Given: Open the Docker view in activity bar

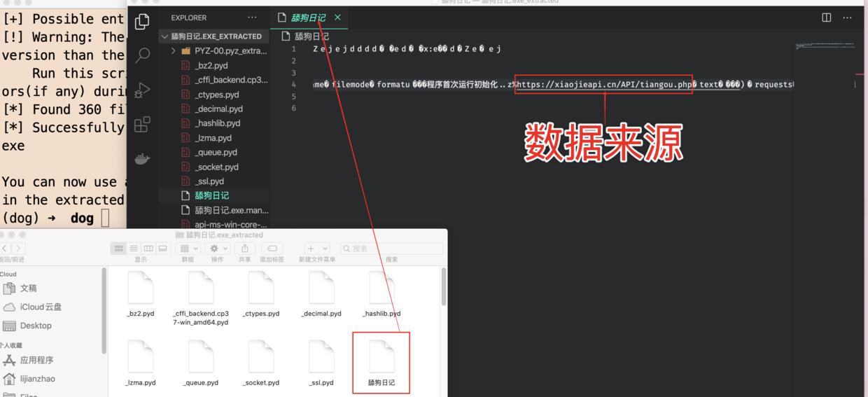Looking at the screenshot, I should pyautogui.click(x=142, y=158).
